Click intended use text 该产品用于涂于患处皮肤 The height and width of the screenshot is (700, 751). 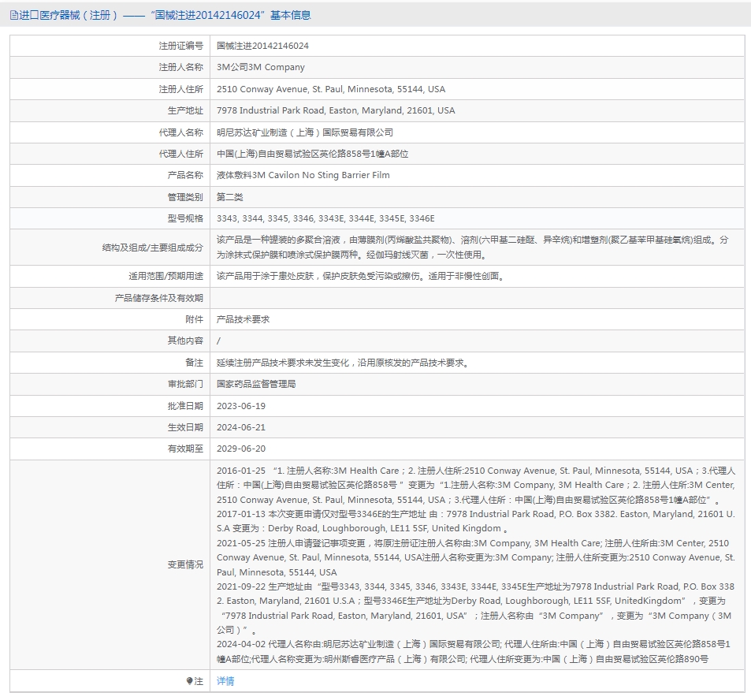pos(360,277)
